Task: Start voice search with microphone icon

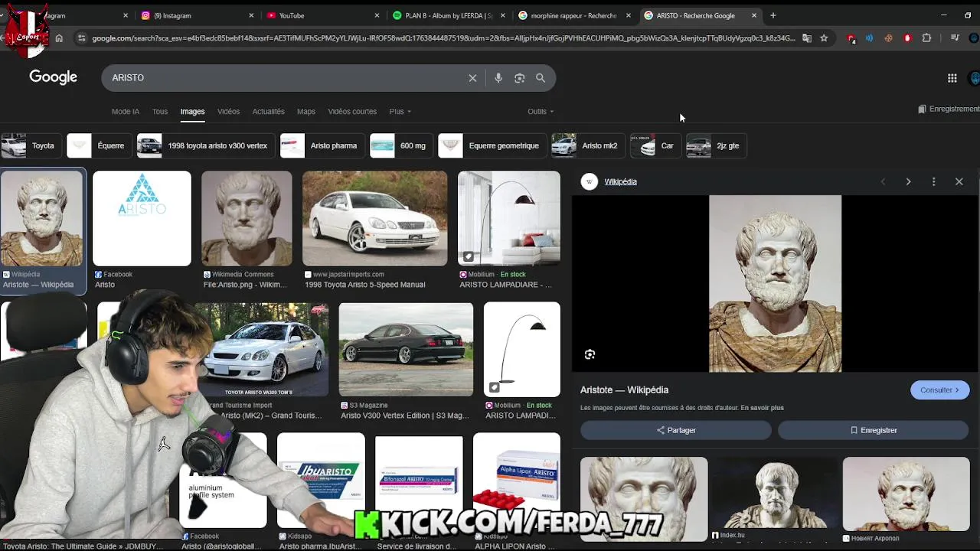Action: (498, 78)
